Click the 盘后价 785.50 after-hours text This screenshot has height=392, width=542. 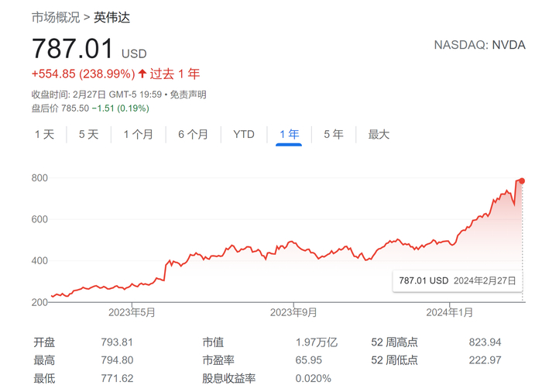tap(60, 108)
